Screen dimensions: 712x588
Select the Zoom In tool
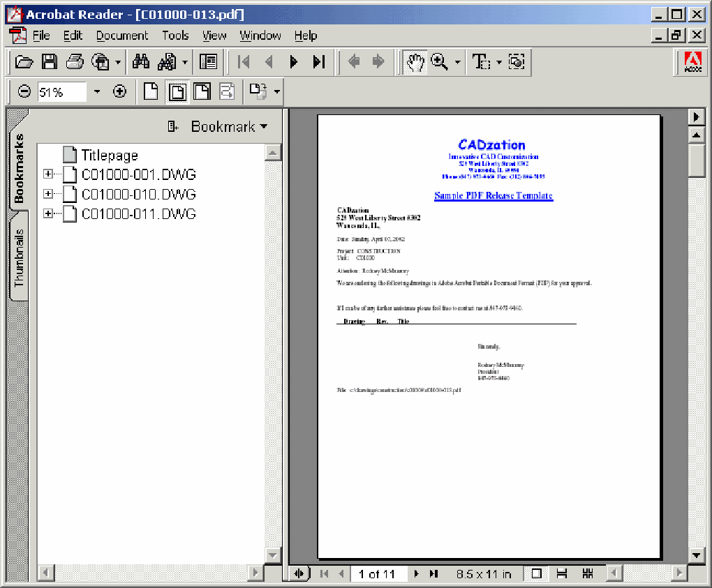[440, 61]
